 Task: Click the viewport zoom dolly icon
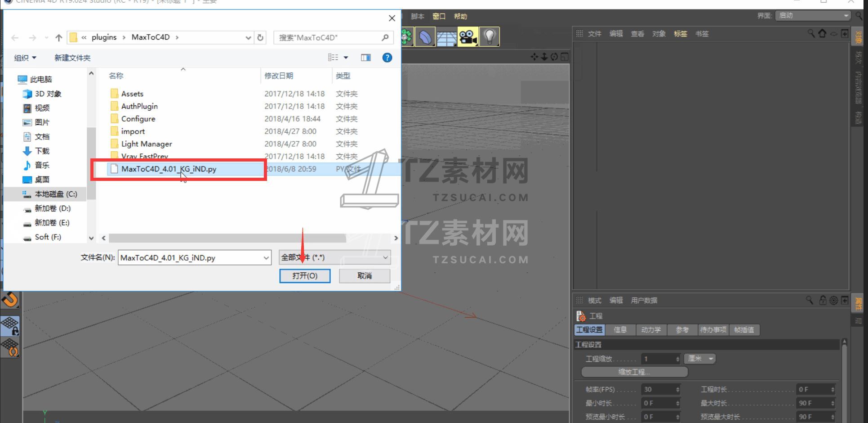point(544,57)
